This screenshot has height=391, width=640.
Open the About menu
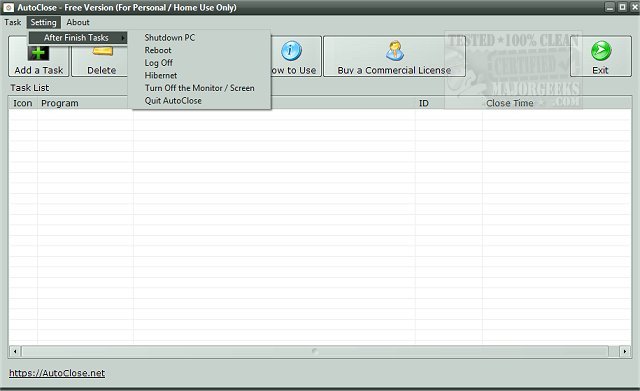[x=78, y=22]
